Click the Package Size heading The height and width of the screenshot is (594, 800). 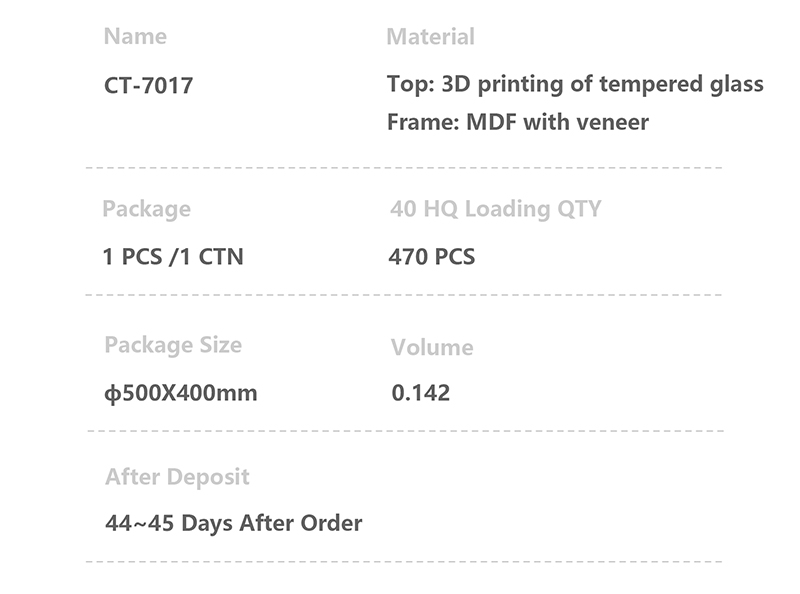(x=173, y=345)
